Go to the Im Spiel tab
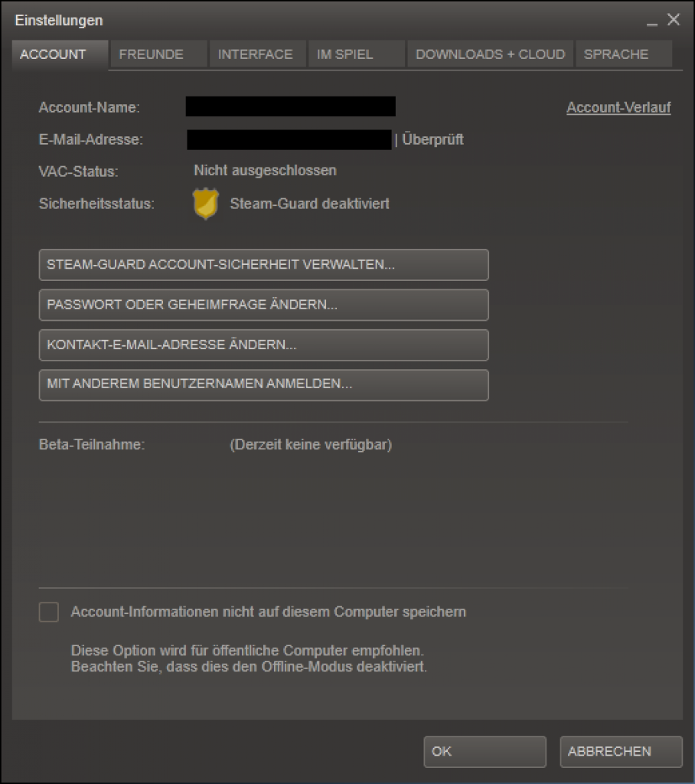This screenshot has height=784, width=695. [357, 54]
